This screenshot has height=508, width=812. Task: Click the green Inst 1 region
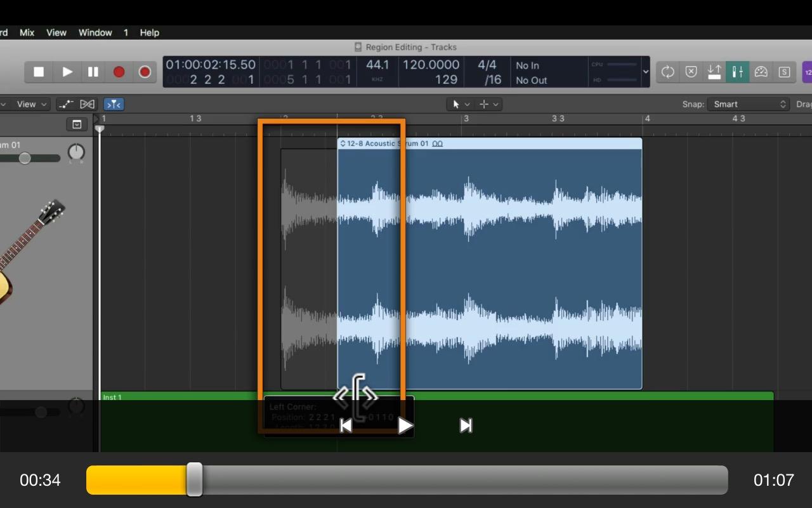[437, 422]
